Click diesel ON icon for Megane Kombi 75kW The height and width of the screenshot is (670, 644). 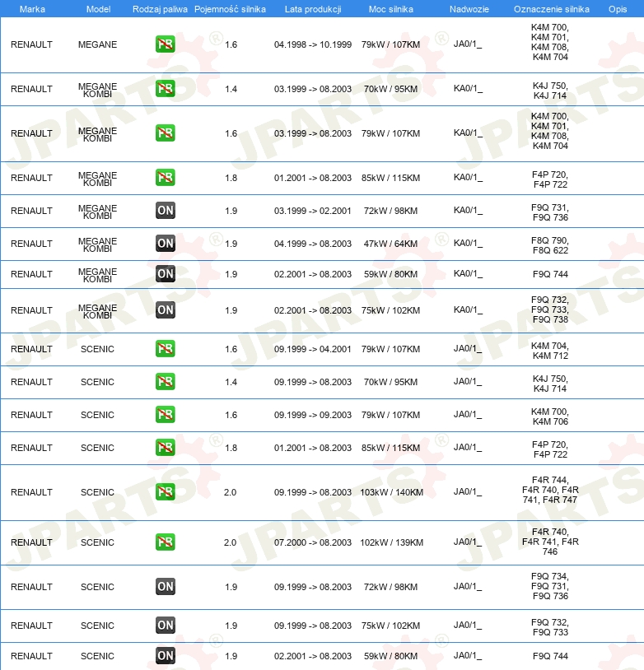tap(165, 309)
